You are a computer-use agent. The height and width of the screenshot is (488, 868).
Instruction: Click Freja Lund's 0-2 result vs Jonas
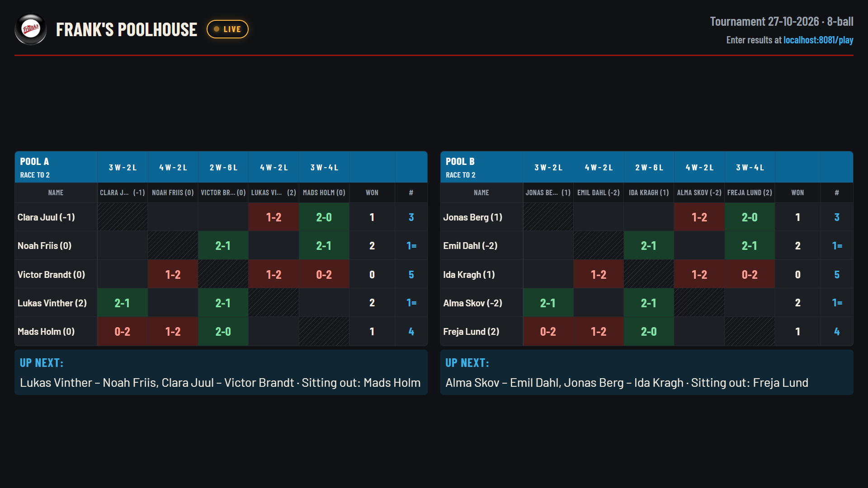point(548,332)
